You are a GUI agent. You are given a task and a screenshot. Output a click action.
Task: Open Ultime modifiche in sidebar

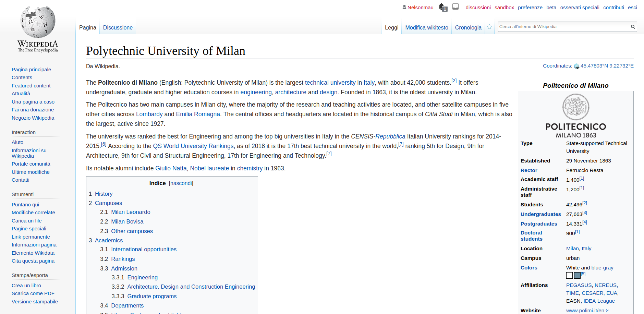click(31, 172)
